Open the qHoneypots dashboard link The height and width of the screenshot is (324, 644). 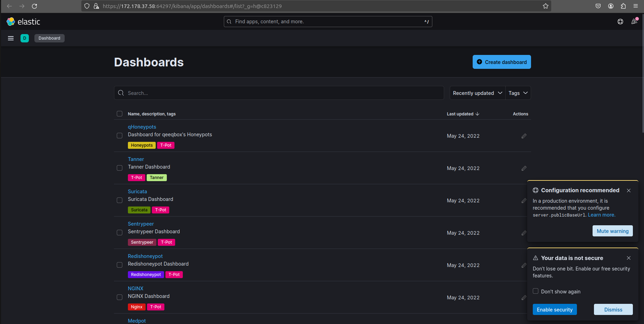(x=142, y=127)
